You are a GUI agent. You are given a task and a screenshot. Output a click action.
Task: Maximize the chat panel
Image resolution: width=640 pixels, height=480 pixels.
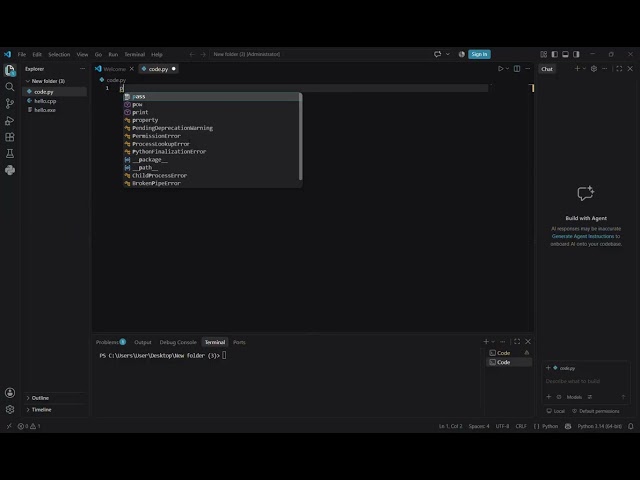tap(619, 69)
